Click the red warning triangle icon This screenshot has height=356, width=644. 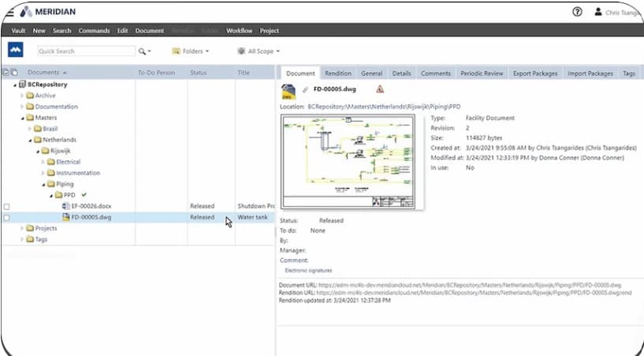[x=380, y=89]
